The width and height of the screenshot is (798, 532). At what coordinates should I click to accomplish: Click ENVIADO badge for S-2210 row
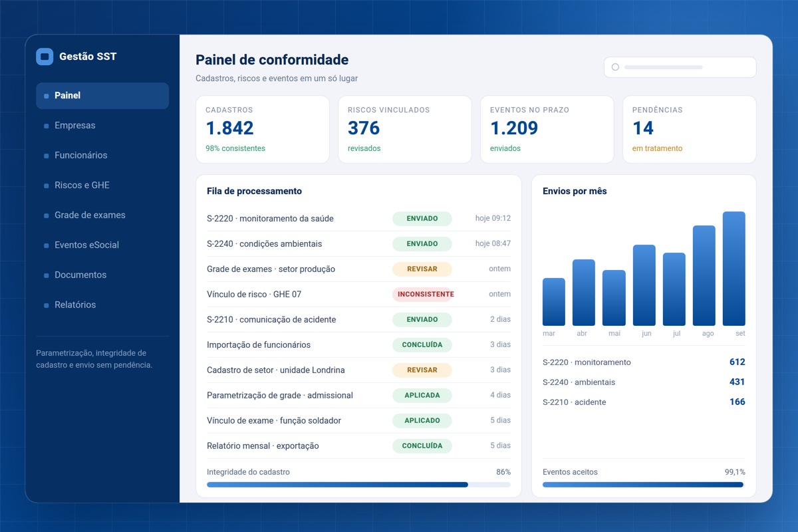[422, 320]
